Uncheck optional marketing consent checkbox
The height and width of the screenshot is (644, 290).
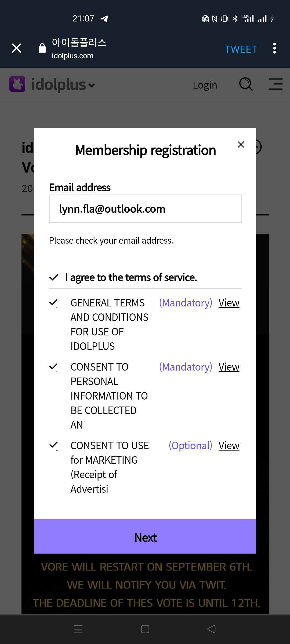point(54,445)
